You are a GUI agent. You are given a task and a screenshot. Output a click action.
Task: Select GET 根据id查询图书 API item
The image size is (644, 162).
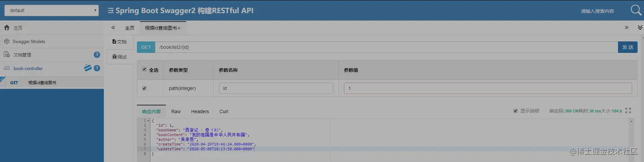(52, 82)
